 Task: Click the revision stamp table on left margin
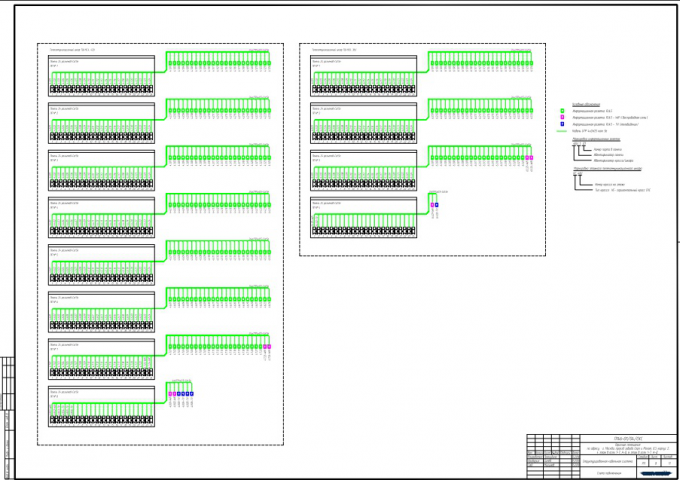7,382
